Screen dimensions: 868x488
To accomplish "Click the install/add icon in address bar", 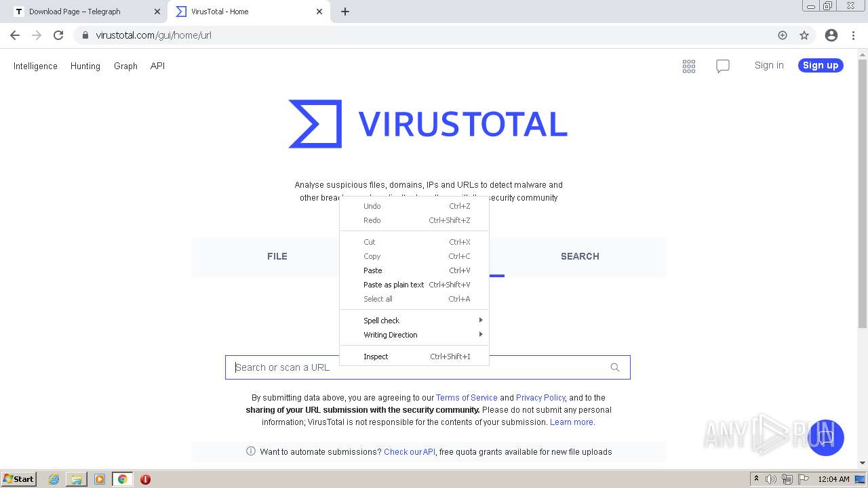I will coord(783,35).
